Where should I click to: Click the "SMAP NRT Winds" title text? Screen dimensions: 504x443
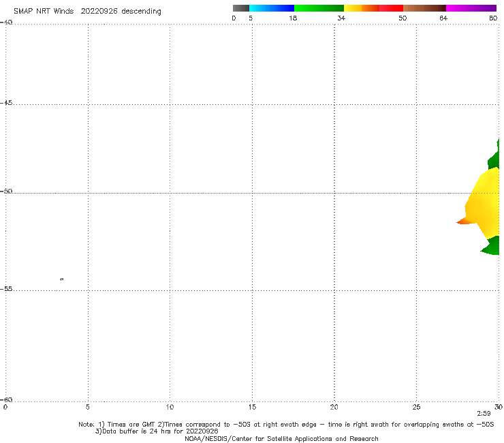pos(44,12)
